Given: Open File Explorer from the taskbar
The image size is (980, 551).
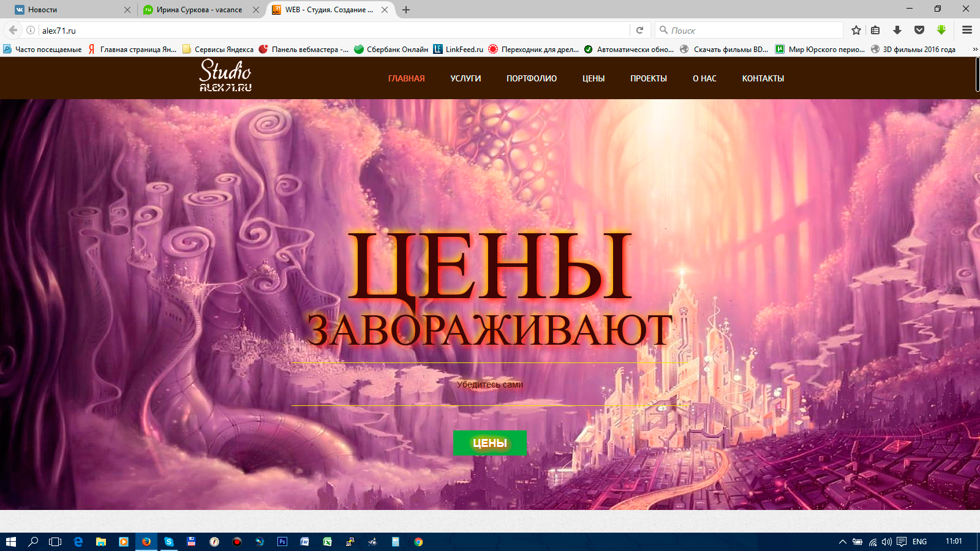Looking at the screenshot, I should point(101,542).
